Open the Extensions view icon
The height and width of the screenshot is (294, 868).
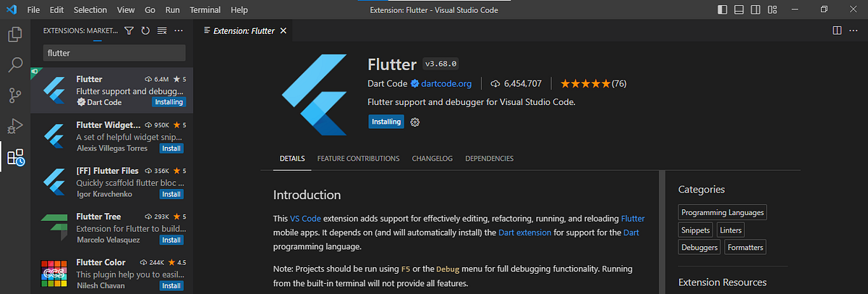coord(14,156)
